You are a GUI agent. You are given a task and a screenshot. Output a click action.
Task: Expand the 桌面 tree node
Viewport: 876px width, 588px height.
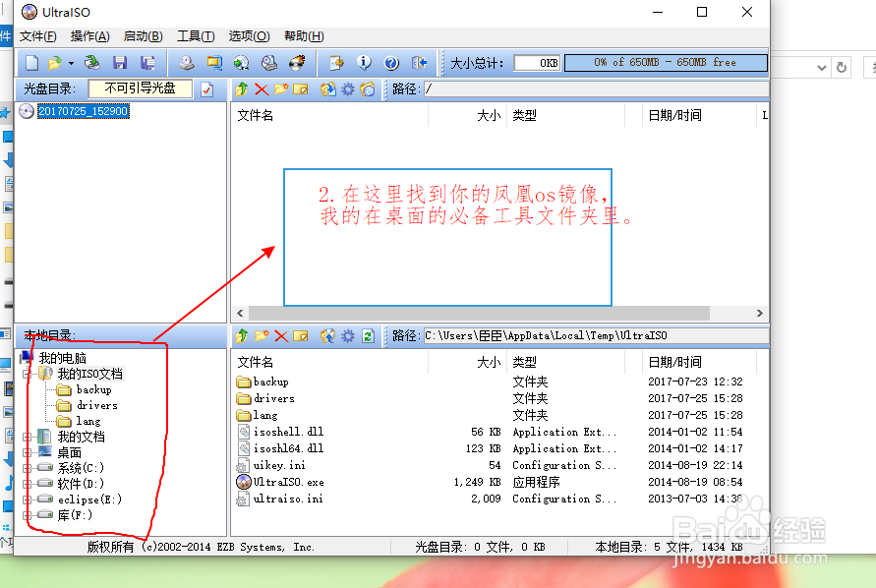tap(27, 452)
